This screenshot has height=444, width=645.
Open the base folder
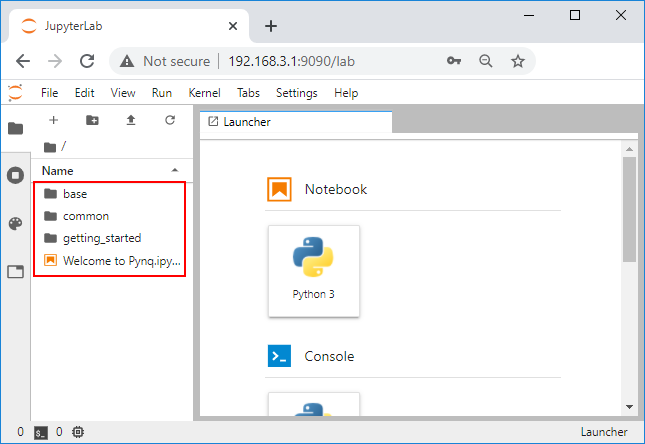(x=75, y=194)
